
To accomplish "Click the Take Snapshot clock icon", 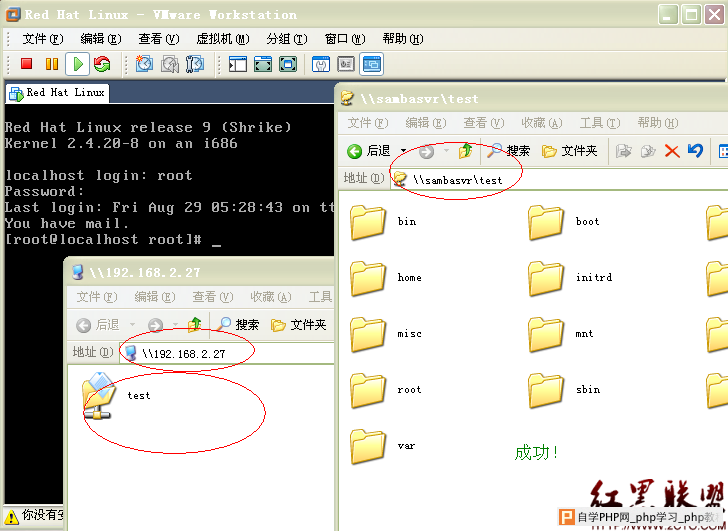I will (x=144, y=64).
